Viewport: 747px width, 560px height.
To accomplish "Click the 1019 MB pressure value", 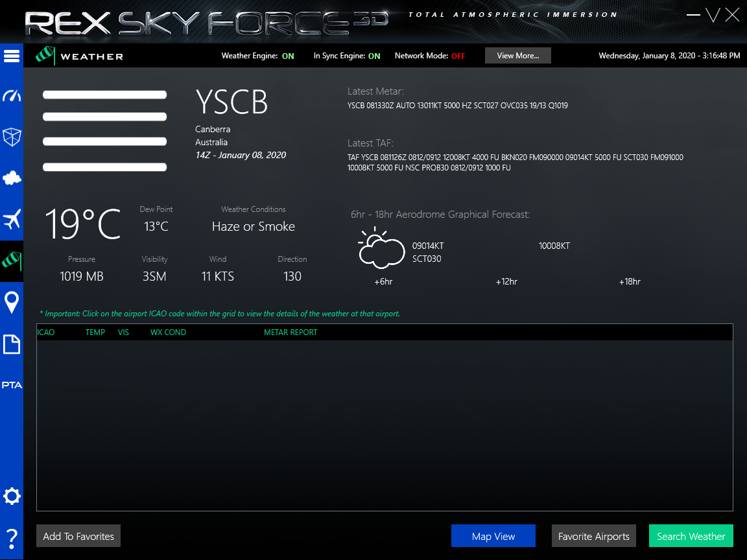I will click(x=82, y=276).
